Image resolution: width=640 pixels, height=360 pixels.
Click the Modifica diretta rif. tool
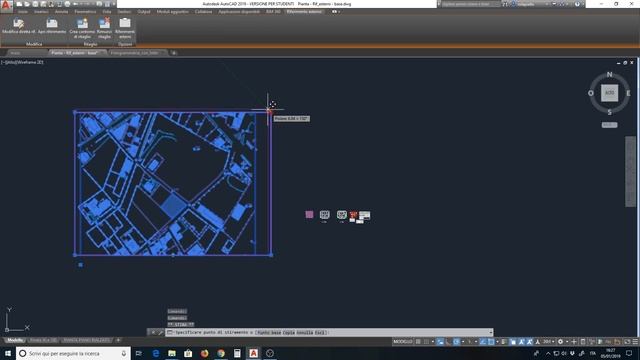click(x=18, y=27)
